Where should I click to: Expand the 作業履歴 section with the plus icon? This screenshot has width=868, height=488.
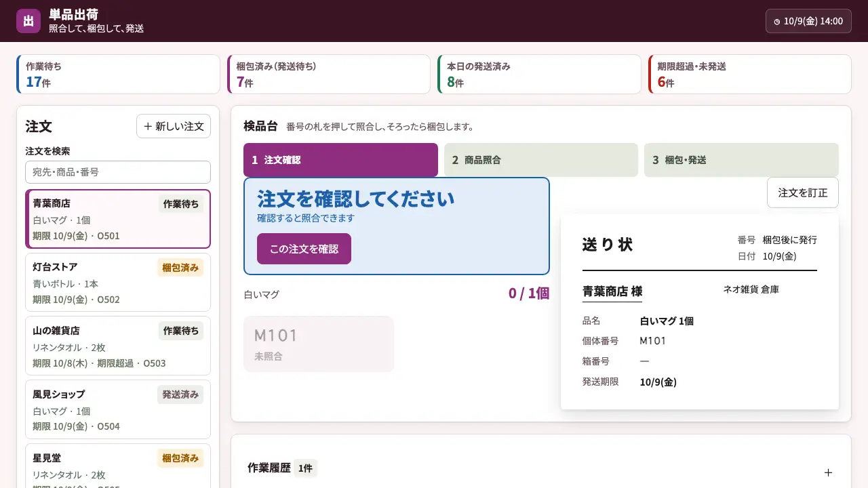pos(828,472)
